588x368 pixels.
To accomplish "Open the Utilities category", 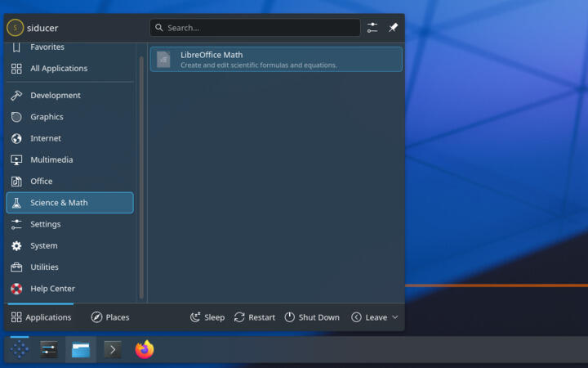I will click(69, 267).
